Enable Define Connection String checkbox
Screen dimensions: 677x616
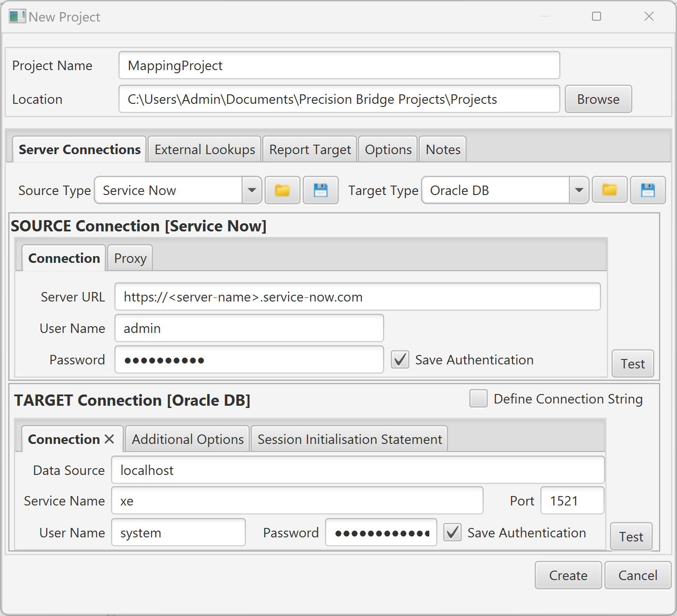point(478,399)
